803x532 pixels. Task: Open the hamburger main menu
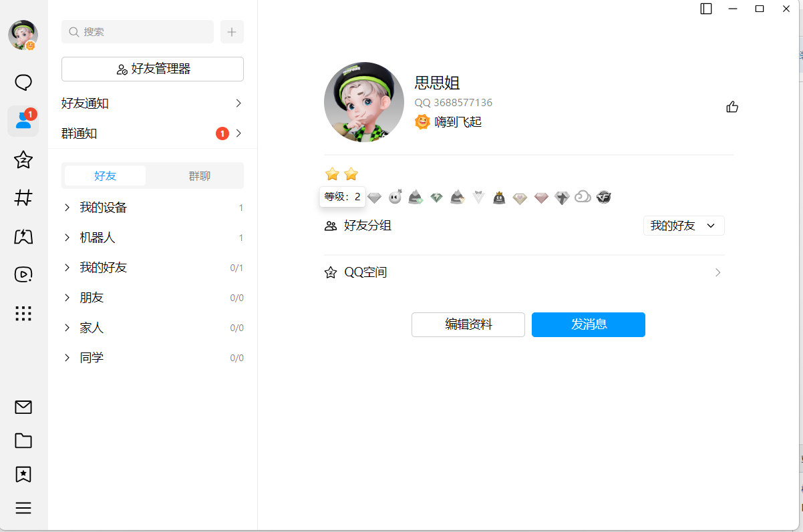23,508
